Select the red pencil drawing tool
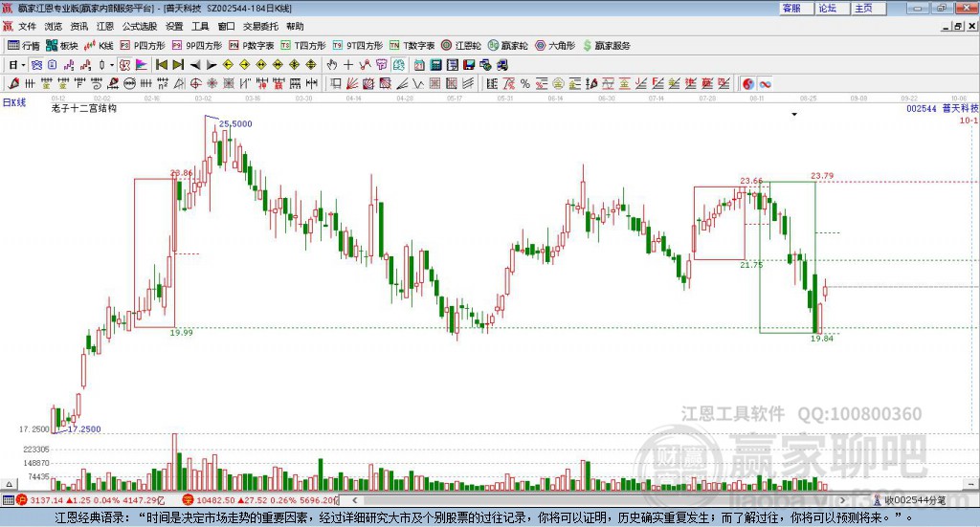Image resolution: width=980 pixels, height=527 pixels. tap(13, 83)
